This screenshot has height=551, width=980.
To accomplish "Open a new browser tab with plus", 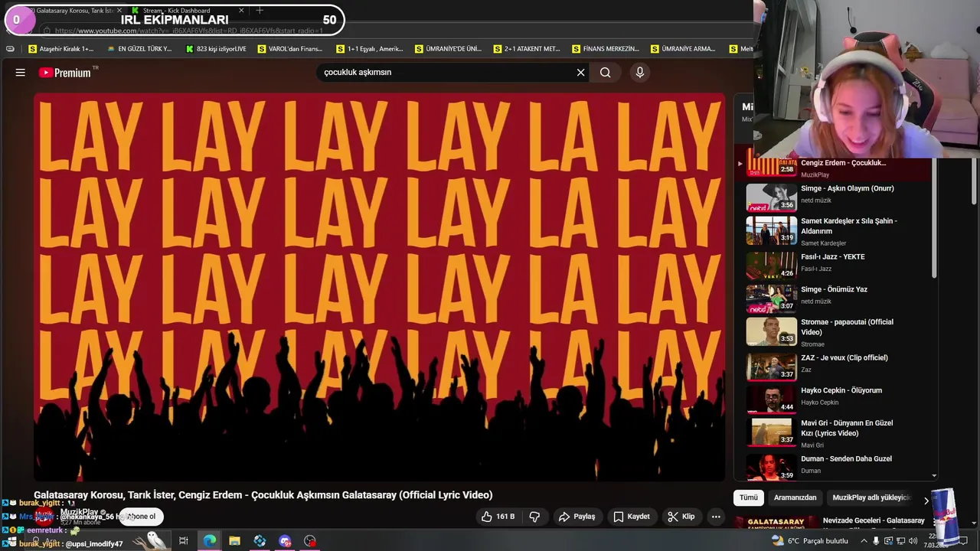I will coord(260,10).
